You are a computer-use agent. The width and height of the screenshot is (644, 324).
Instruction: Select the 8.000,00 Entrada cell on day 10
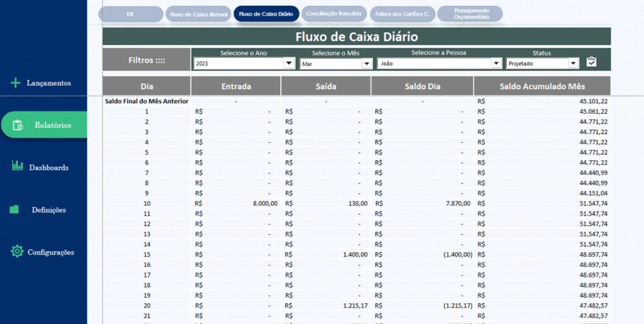(236, 203)
